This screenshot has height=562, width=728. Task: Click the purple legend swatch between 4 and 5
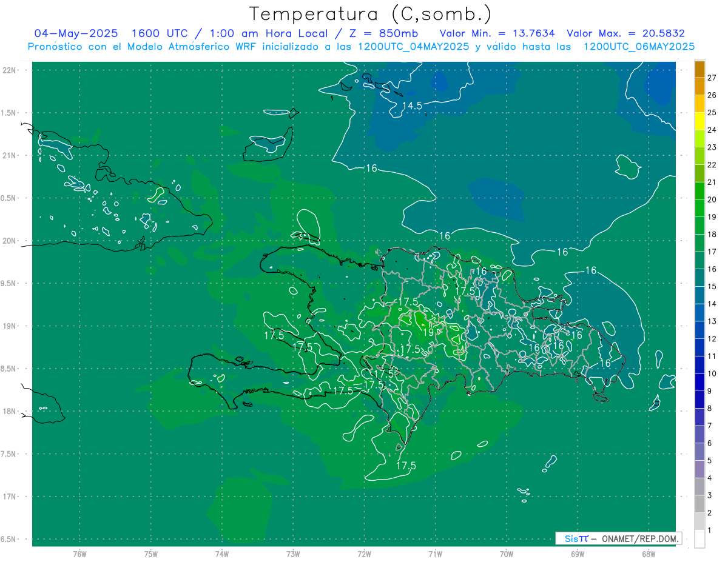tap(699, 469)
